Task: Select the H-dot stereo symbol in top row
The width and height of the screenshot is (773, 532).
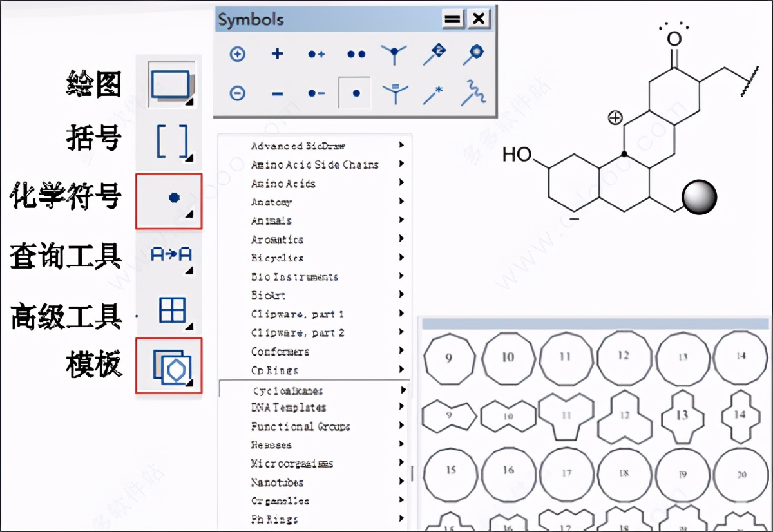Action: pos(394,55)
